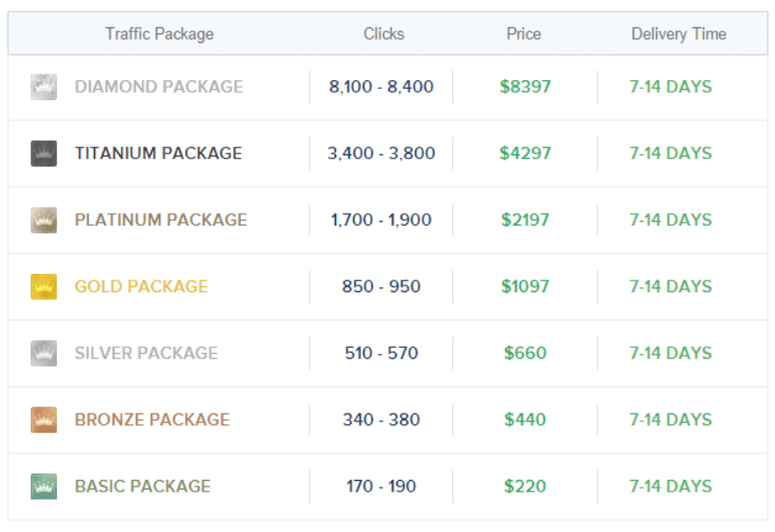Select the BASIC PACKAGE label

pos(142,487)
